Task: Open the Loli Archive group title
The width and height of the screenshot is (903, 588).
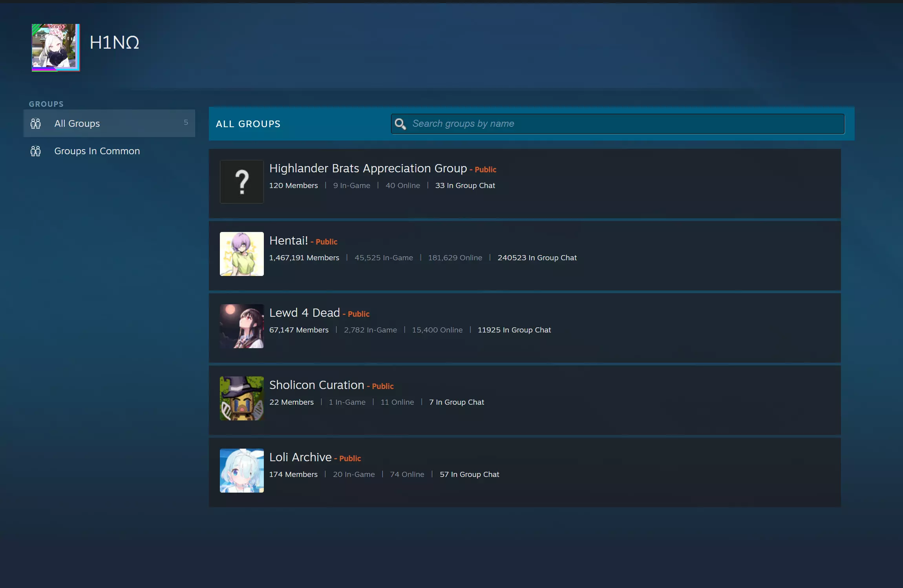Action: point(301,457)
